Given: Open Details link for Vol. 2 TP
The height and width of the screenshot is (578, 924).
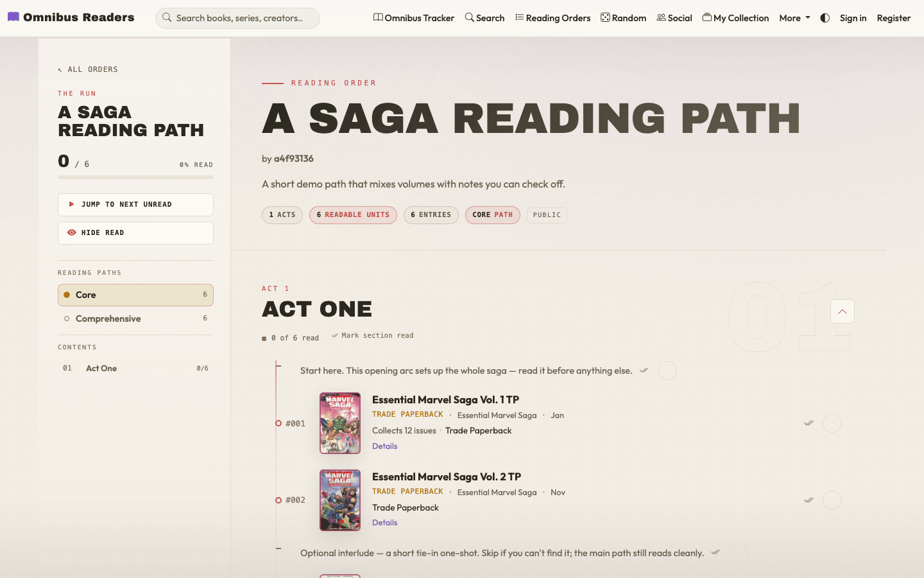Looking at the screenshot, I should pyautogui.click(x=384, y=523).
